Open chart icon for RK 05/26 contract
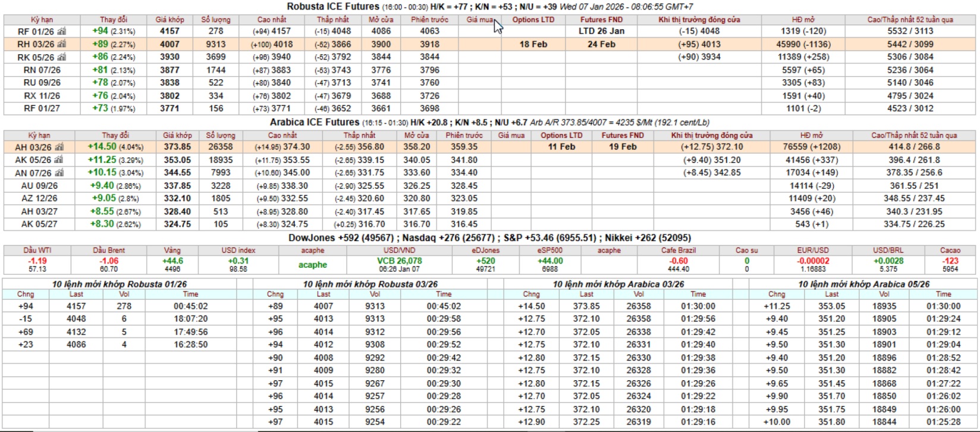Screen dimensions: 980x432 (x=62, y=58)
